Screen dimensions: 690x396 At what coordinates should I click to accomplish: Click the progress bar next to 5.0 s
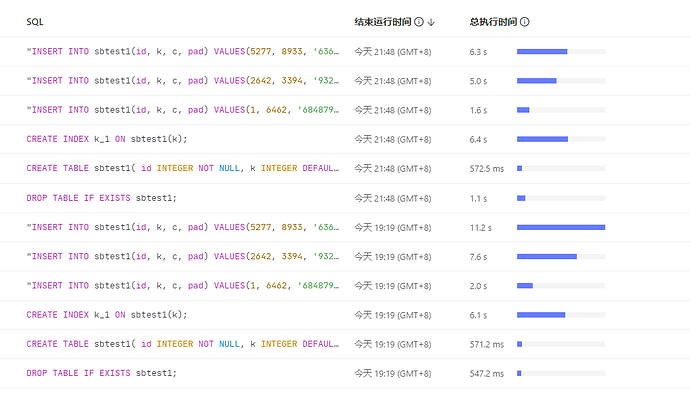tap(561, 81)
